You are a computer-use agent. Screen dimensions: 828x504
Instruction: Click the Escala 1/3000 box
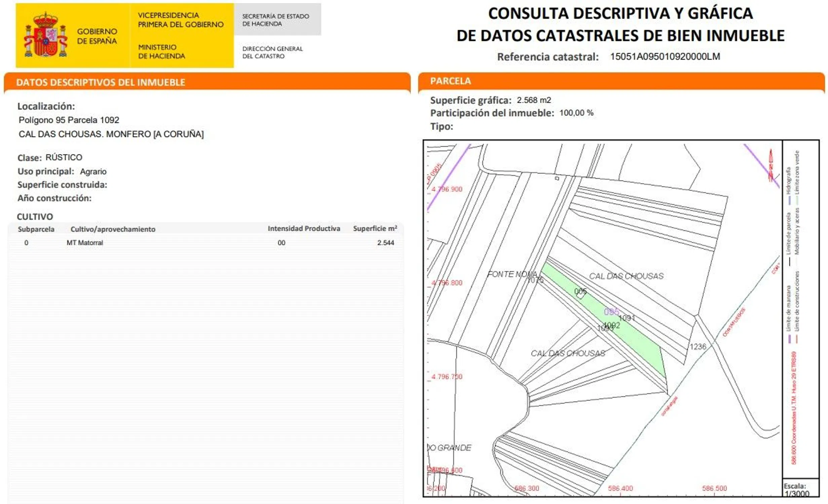(798, 489)
